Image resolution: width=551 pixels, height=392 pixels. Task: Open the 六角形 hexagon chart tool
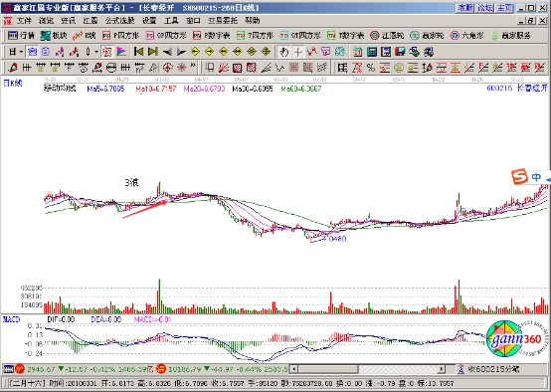(x=466, y=36)
